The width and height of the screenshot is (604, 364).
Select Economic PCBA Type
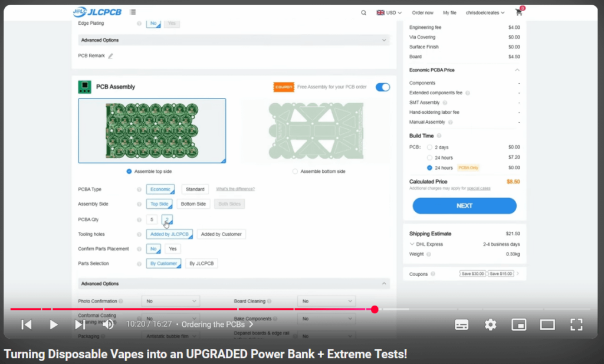pos(160,189)
